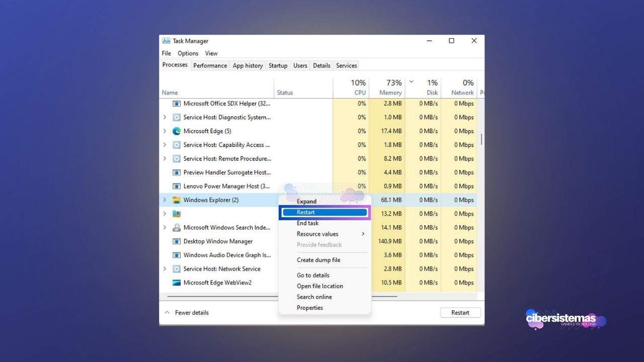Click the horizontal scrollbar at list bottom
The image size is (644, 362).
282,296
